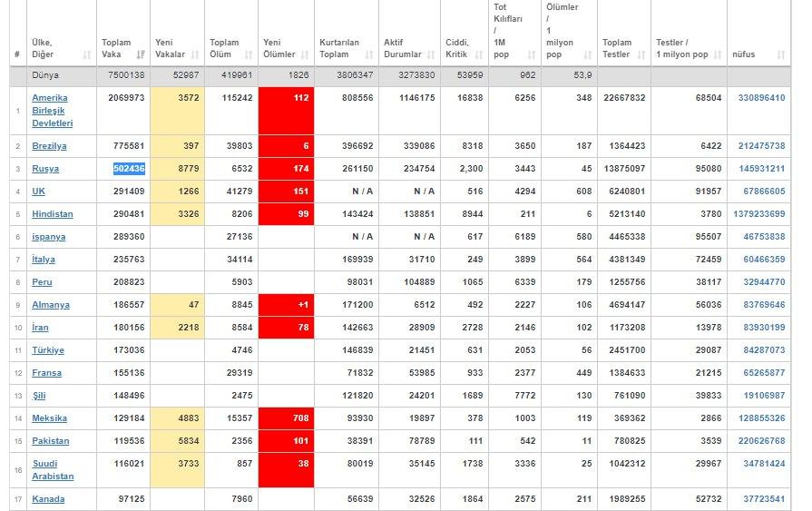Click Pakistan new cases cell 5834
This screenshot has width=812, height=511.
(x=177, y=441)
